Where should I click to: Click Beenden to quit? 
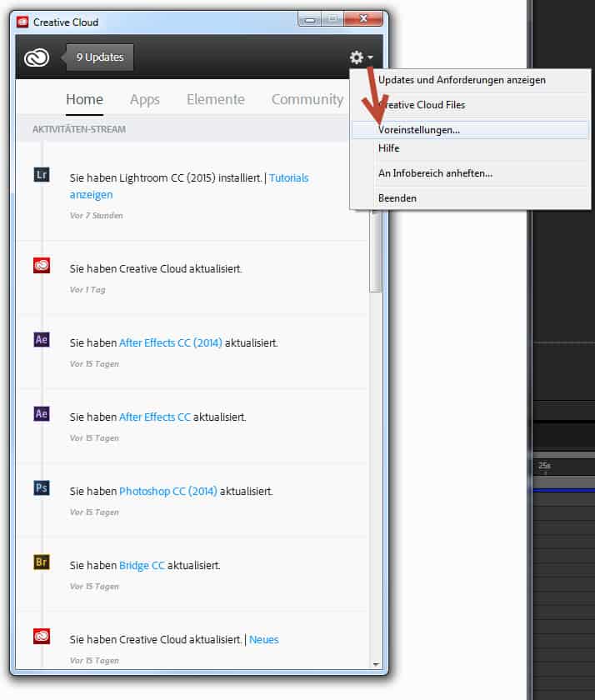(x=397, y=198)
